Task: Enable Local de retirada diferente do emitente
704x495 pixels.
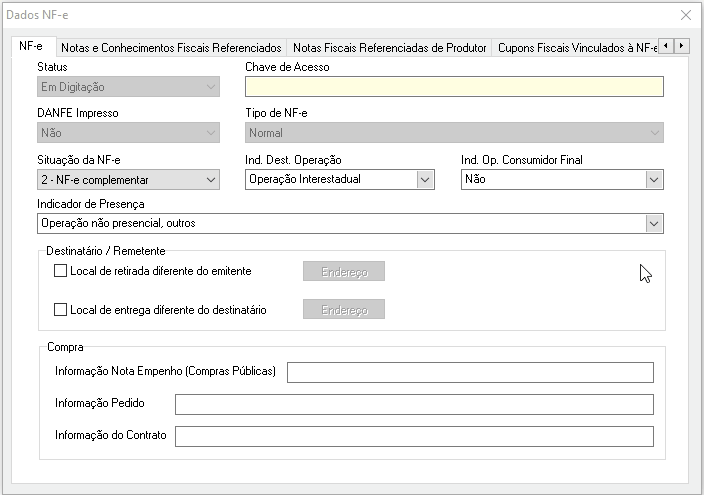Action: pyautogui.click(x=61, y=271)
